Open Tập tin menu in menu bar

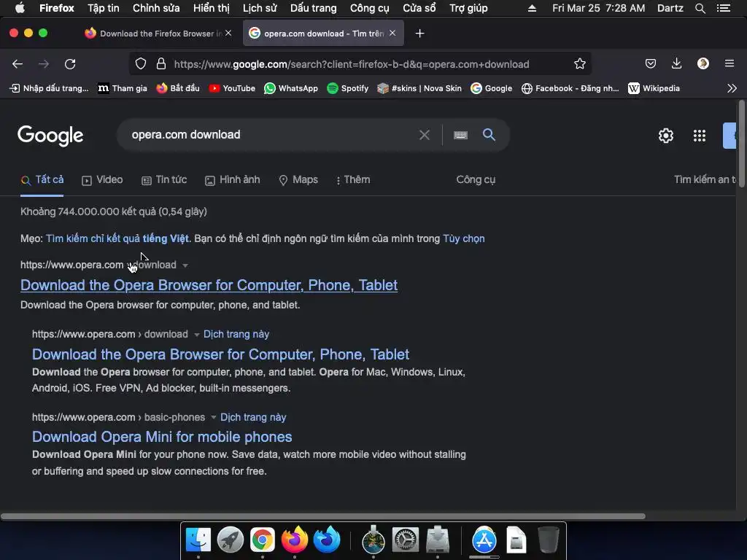point(104,8)
